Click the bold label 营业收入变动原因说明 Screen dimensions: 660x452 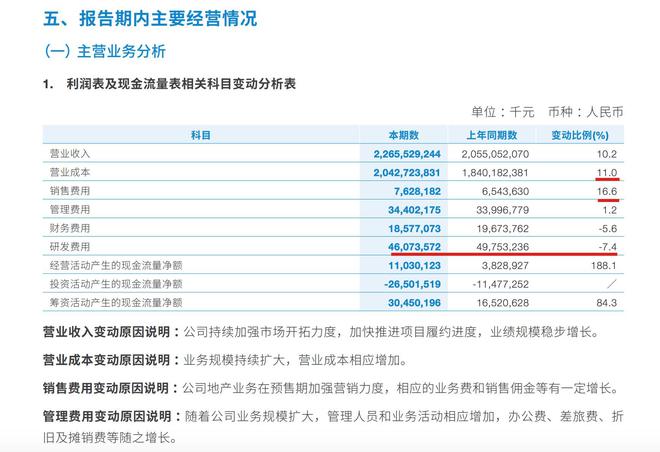(x=106, y=332)
